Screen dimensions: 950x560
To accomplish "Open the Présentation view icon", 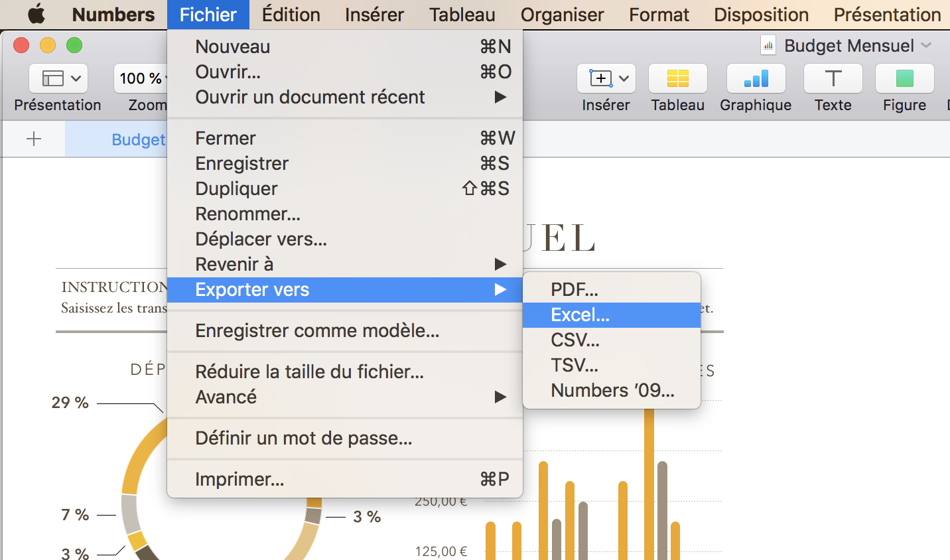I will tap(58, 79).
